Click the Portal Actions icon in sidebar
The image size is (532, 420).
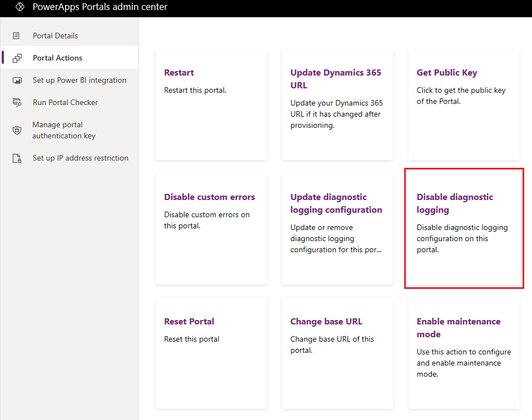(x=17, y=58)
